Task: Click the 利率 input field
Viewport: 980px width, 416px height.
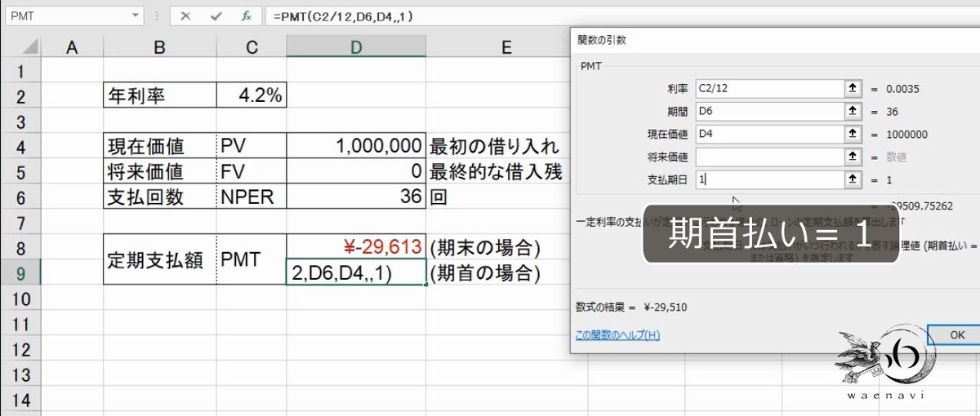Action: point(768,88)
